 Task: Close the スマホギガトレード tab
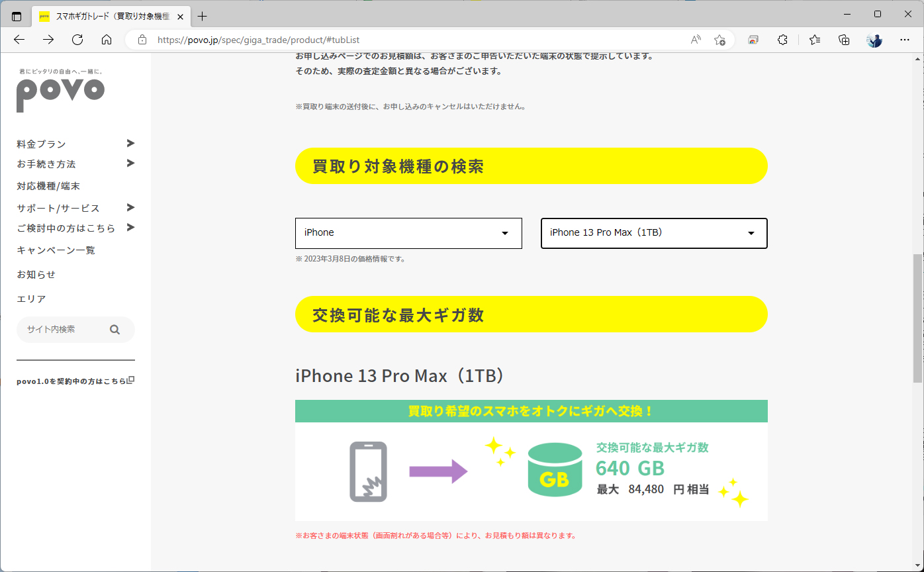(x=181, y=17)
